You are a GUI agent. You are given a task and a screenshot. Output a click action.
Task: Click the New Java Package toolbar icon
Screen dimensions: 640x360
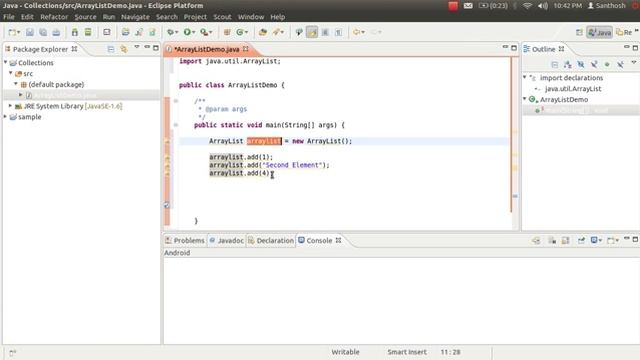coord(227,32)
